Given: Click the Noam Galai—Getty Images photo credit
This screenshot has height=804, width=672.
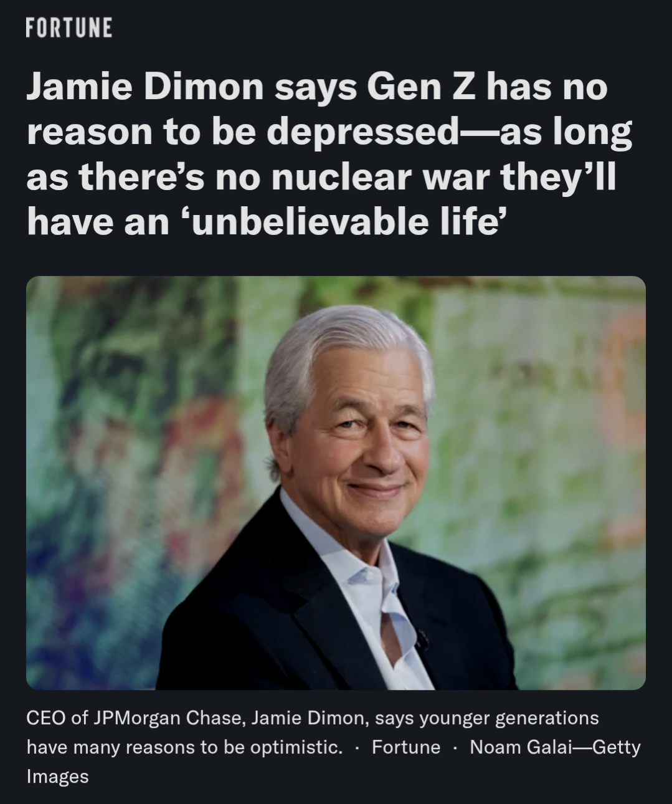Looking at the screenshot, I should click(334, 761).
